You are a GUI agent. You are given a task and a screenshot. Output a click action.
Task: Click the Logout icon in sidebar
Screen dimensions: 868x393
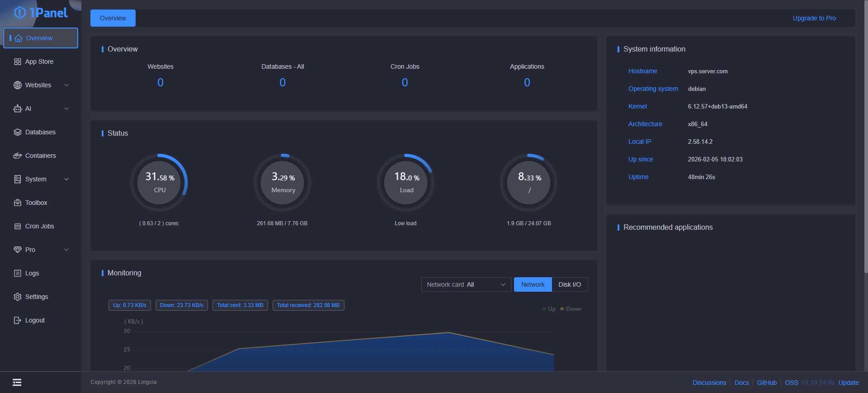18,320
